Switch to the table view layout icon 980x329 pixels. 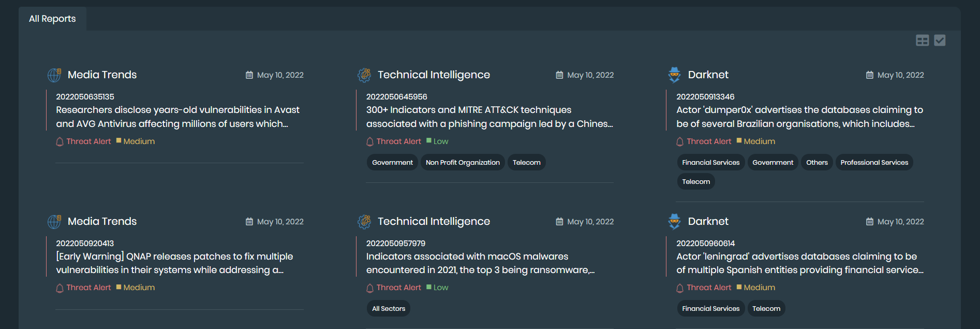coord(922,40)
